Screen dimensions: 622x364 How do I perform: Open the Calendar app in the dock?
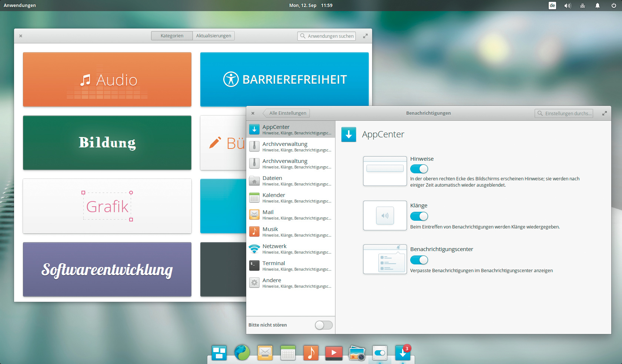point(288,353)
